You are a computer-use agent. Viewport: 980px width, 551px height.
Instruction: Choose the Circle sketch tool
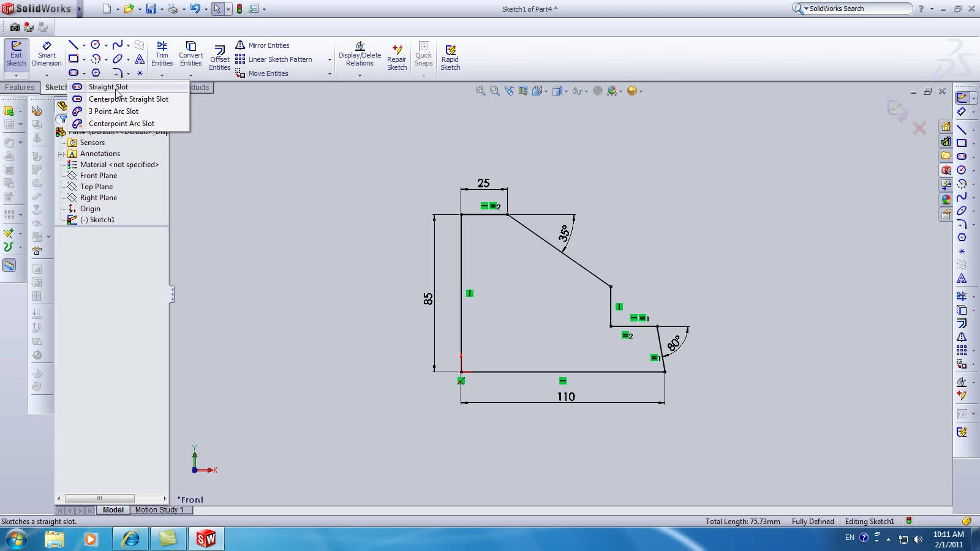pyautogui.click(x=96, y=45)
